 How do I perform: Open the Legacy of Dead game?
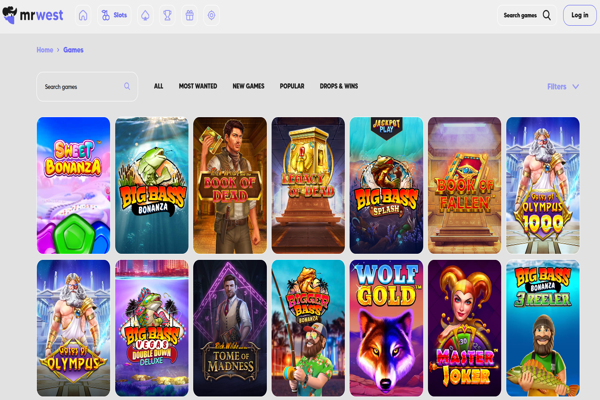pos(308,185)
